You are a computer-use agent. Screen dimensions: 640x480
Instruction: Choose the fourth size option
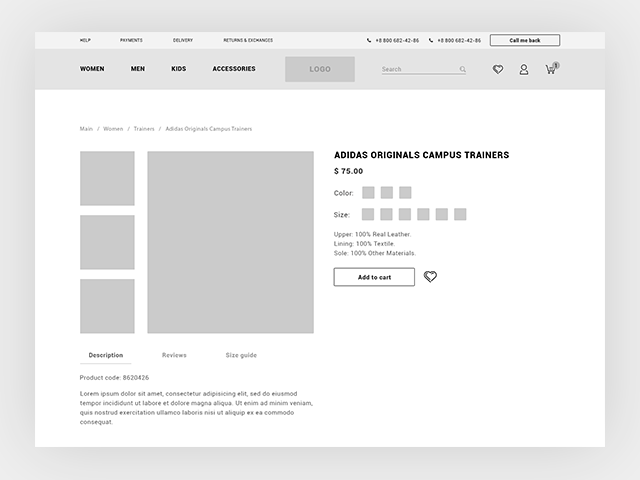(423, 214)
